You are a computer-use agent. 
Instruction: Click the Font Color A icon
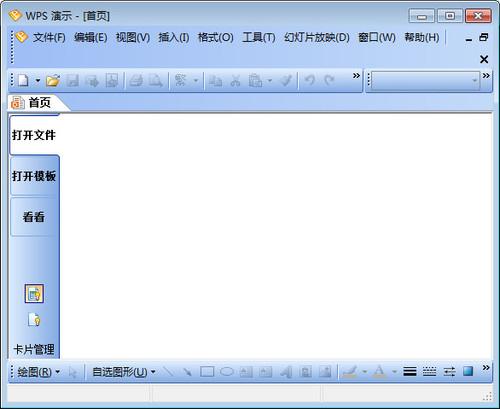pyautogui.click(x=379, y=372)
